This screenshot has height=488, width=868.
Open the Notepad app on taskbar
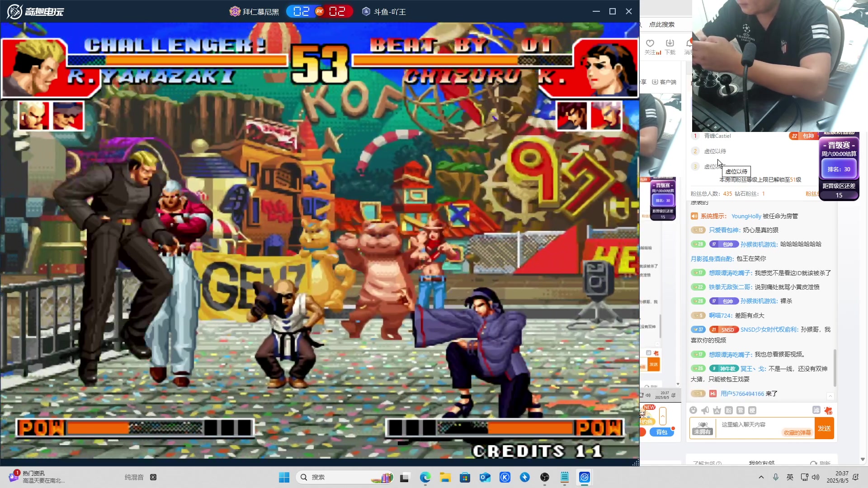coord(565,477)
